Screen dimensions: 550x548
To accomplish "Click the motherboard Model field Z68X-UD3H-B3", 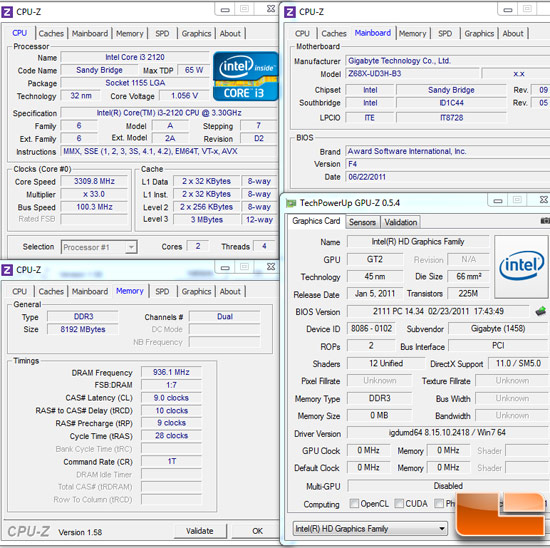I will click(412, 74).
